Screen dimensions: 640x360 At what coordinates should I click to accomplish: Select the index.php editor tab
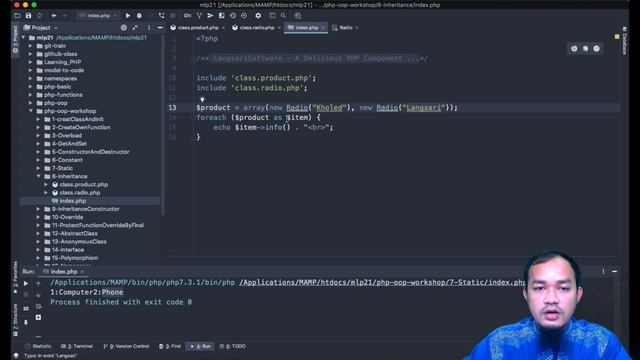pyautogui.click(x=306, y=28)
